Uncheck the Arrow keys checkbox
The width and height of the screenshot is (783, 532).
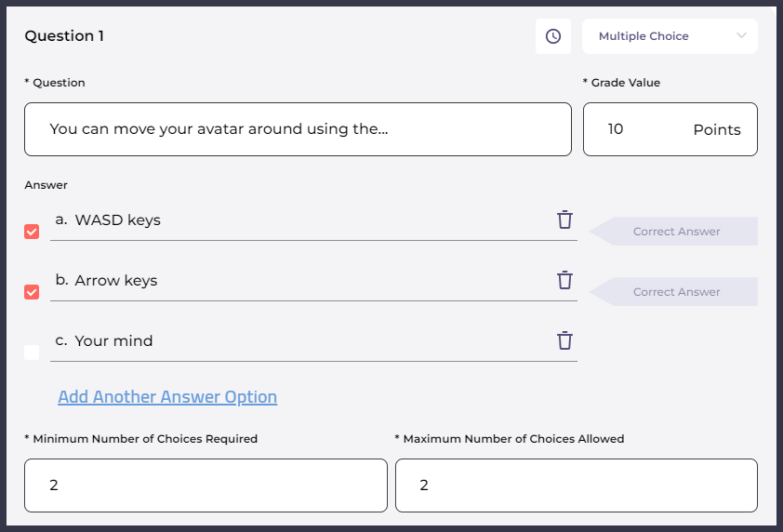point(32,292)
